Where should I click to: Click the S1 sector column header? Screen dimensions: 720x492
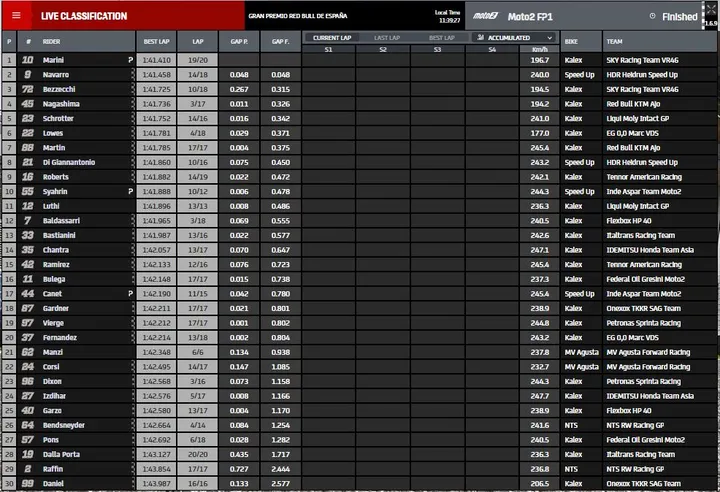(x=328, y=49)
